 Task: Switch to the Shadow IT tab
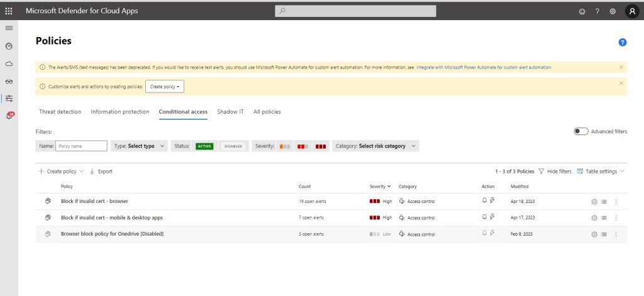230,112
